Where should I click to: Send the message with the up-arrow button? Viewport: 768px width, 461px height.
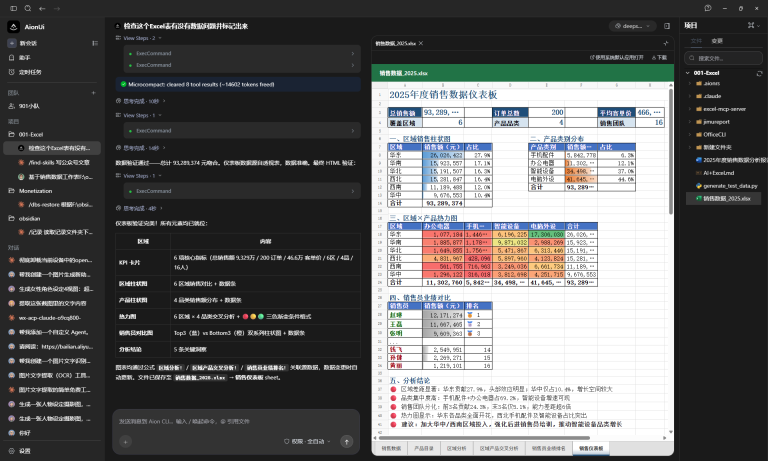click(346, 441)
